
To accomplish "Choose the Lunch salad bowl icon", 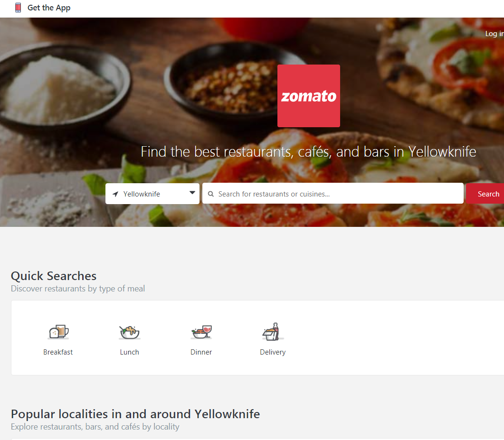I will point(129,331).
